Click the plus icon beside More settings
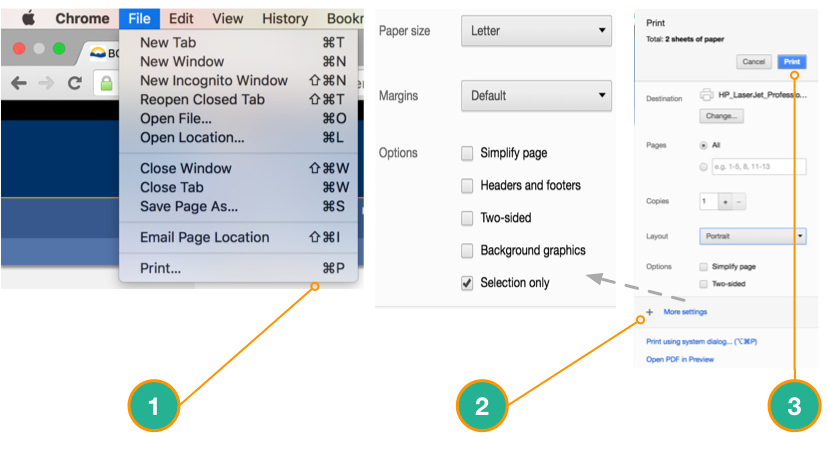The height and width of the screenshot is (450, 827). [649, 312]
